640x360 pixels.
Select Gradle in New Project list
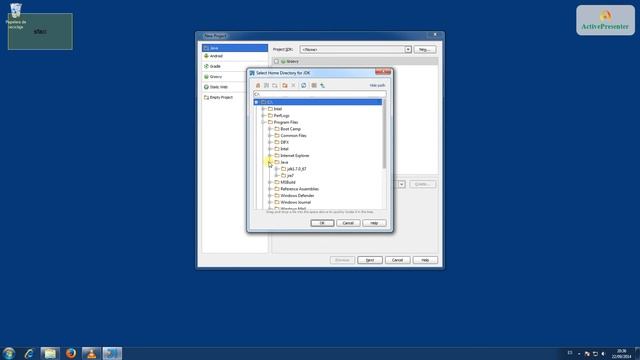235,66
